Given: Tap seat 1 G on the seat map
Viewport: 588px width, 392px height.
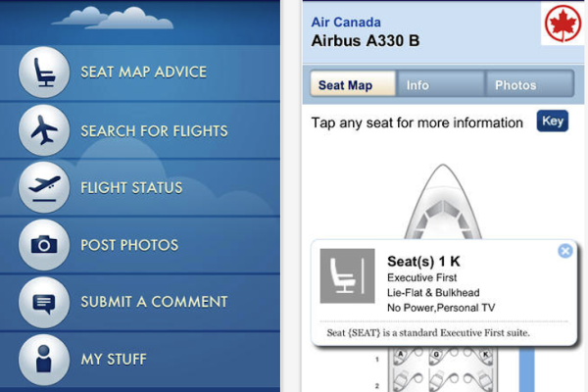Looking at the screenshot, I should (x=436, y=355).
